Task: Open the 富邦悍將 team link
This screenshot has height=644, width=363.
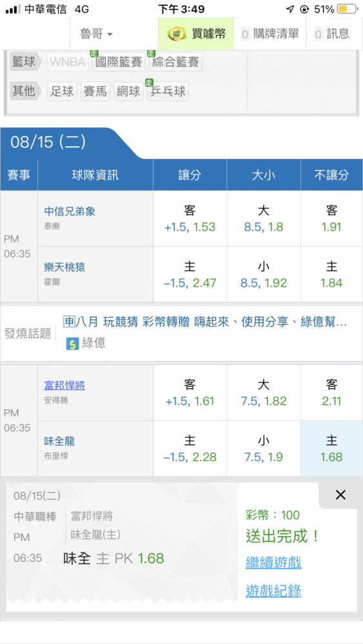Action: (x=64, y=385)
